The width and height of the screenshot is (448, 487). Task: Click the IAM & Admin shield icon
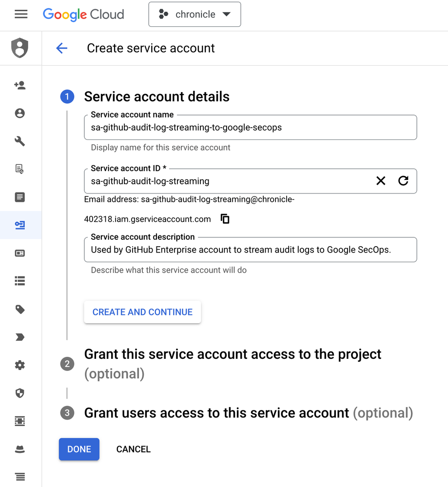point(20,48)
